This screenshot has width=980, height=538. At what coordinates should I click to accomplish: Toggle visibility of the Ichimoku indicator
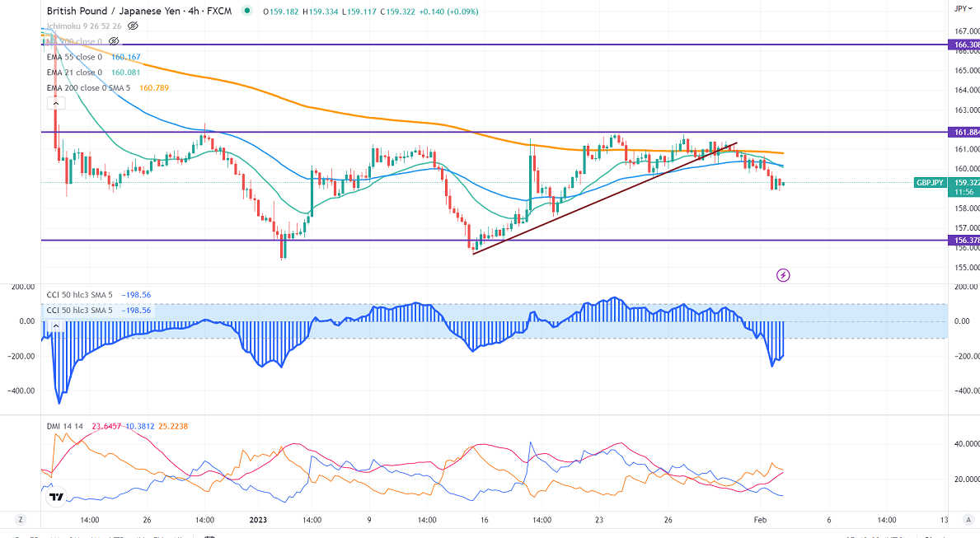pyautogui.click(x=133, y=26)
